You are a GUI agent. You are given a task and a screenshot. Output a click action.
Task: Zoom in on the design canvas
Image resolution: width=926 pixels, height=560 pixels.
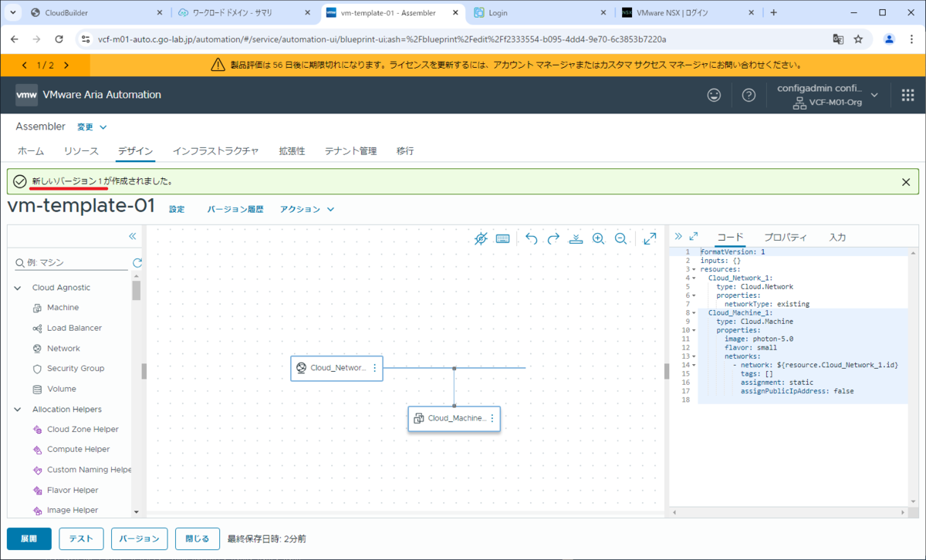[598, 239]
